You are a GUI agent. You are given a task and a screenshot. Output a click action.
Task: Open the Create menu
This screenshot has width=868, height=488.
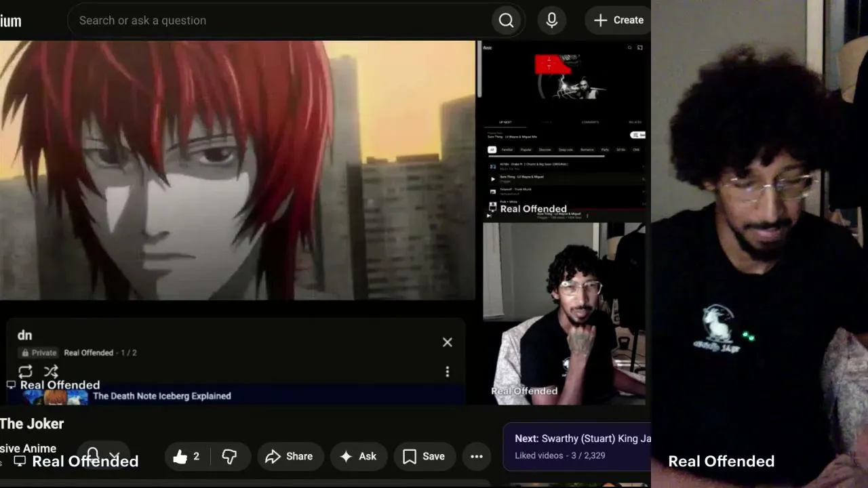pos(618,20)
